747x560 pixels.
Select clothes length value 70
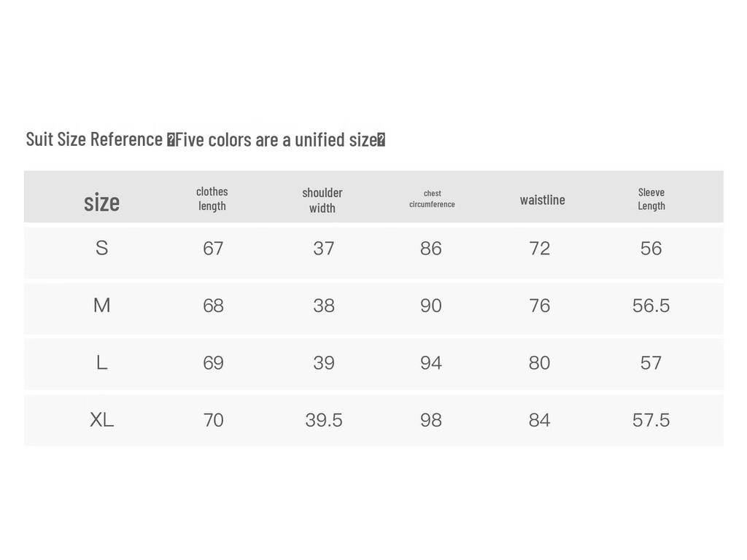tap(213, 420)
